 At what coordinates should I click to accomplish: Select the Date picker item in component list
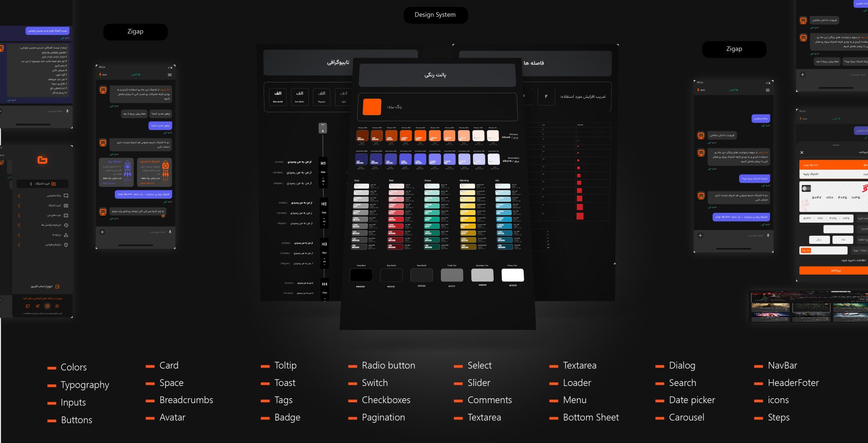(x=692, y=400)
